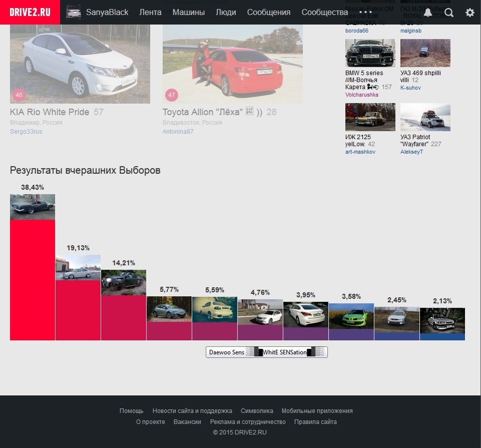Open boroda66 user link
This screenshot has width=481, height=448.
tap(357, 31)
